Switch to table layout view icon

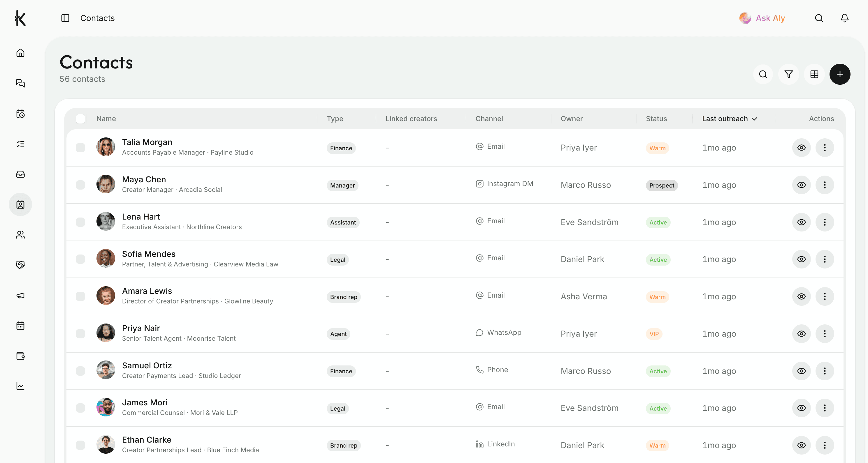(x=814, y=74)
